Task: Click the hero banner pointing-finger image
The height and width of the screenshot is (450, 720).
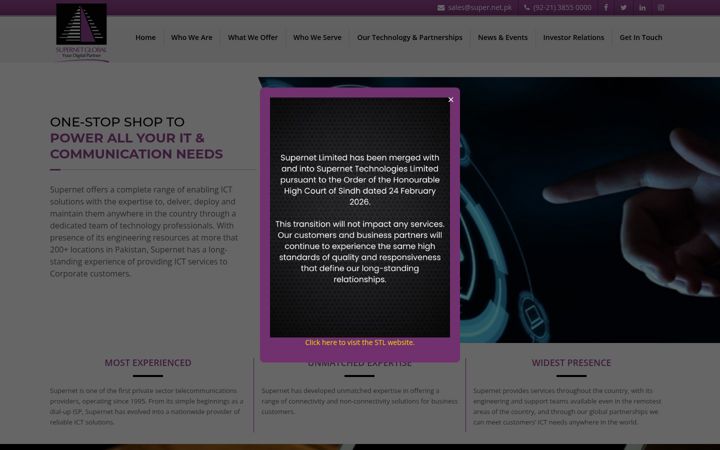Action: click(x=590, y=210)
